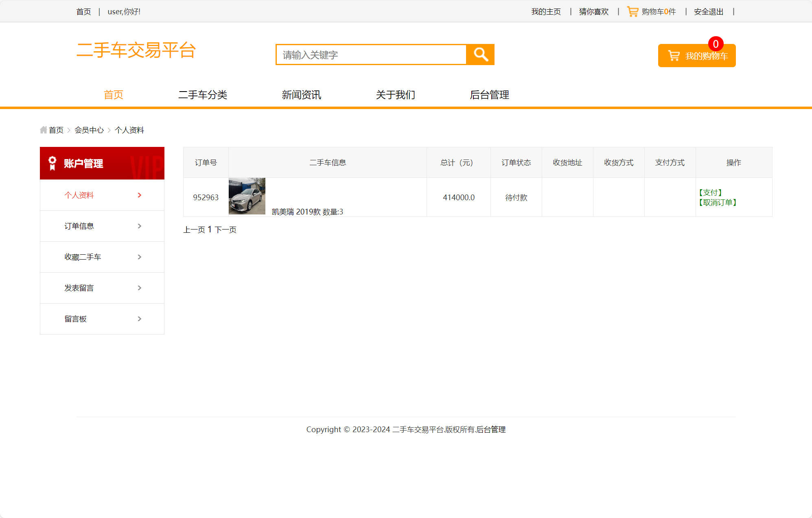Click 安全退出 to log out
Screen dimensions: 812x518
point(708,11)
